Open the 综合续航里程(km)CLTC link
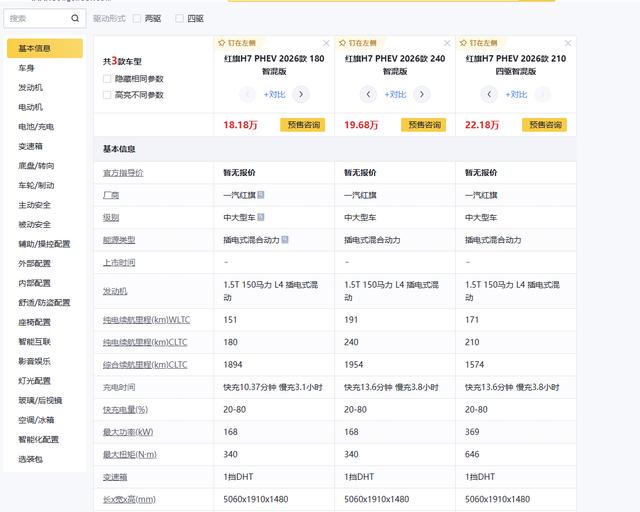The width and height of the screenshot is (640, 512). click(145, 365)
